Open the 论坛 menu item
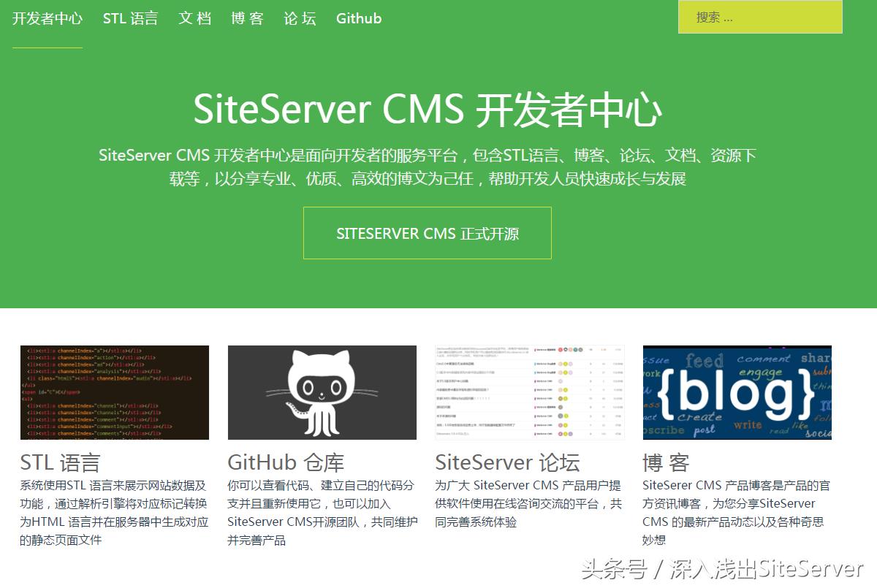Image resolution: width=877 pixels, height=588 pixels. [298, 18]
